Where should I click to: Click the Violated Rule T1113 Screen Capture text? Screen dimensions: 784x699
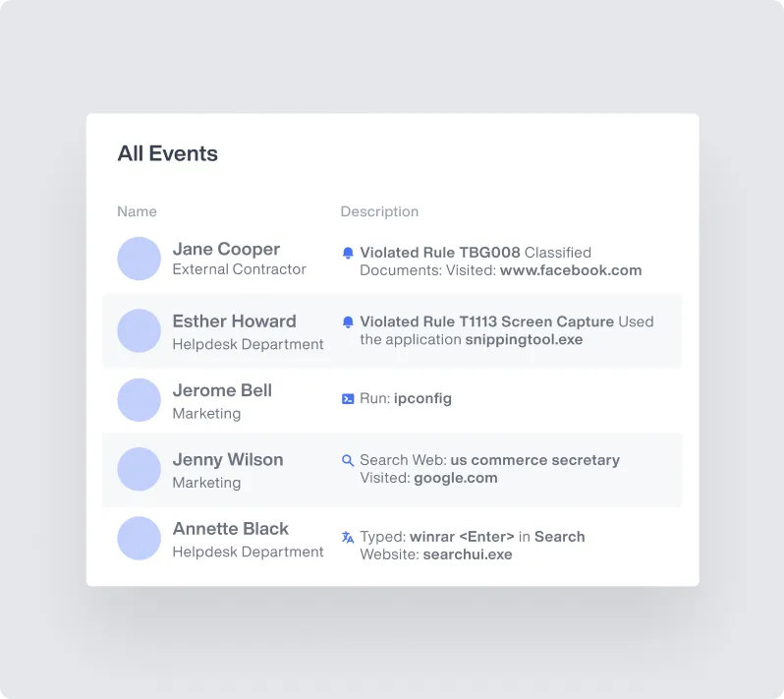(486, 321)
